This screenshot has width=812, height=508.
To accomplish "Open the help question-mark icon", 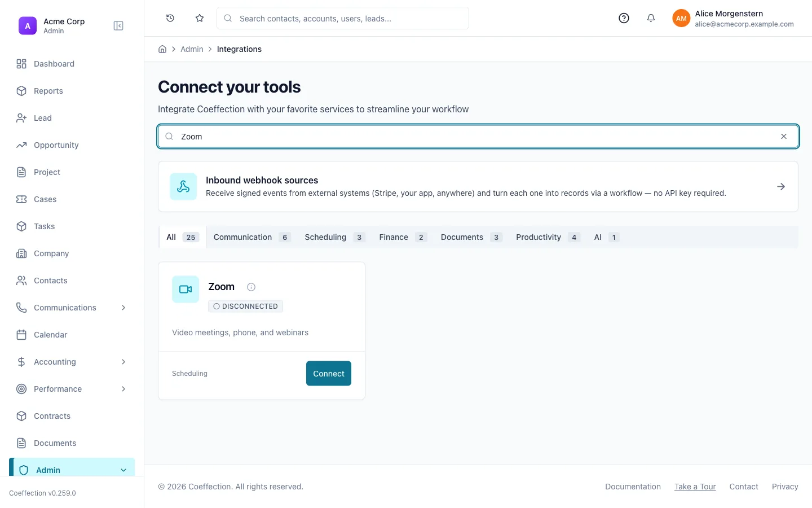I will coord(624,18).
